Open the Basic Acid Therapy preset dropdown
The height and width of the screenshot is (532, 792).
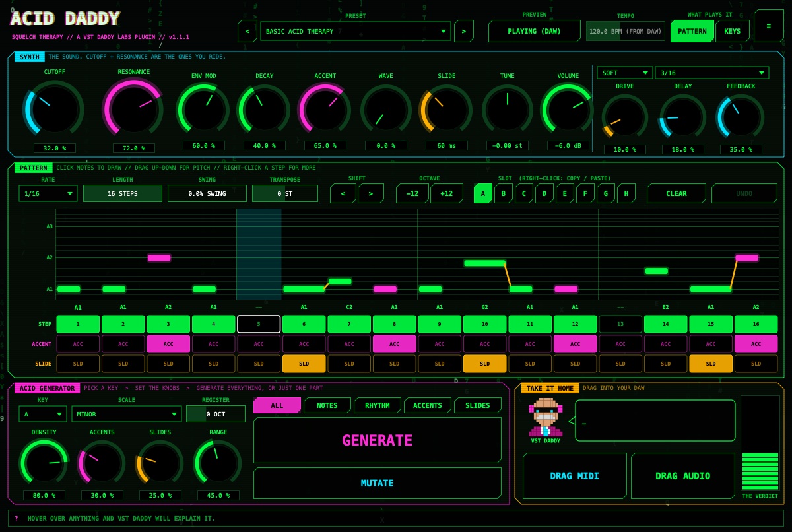tap(356, 31)
